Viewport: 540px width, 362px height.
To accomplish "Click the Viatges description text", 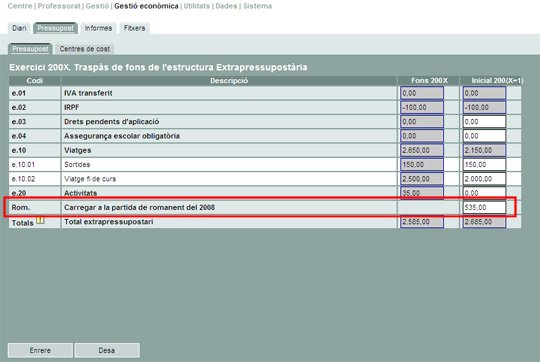I will tap(77, 151).
